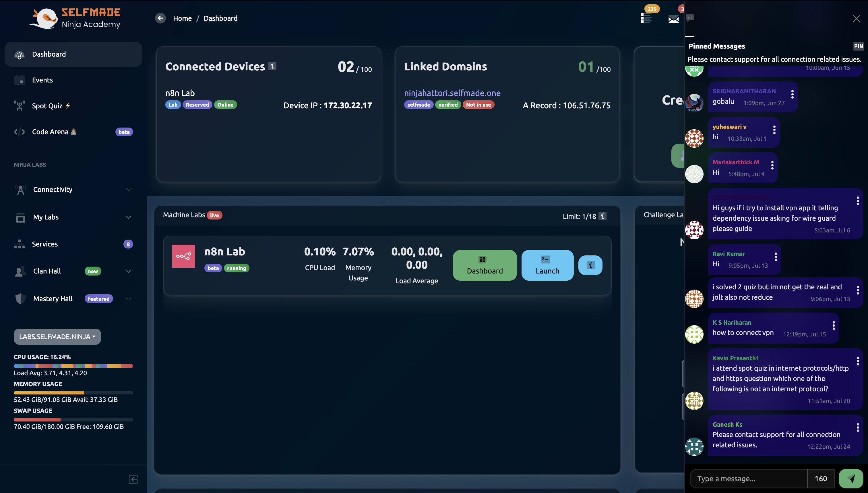Send the chat message with paper plane

point(851,478)
